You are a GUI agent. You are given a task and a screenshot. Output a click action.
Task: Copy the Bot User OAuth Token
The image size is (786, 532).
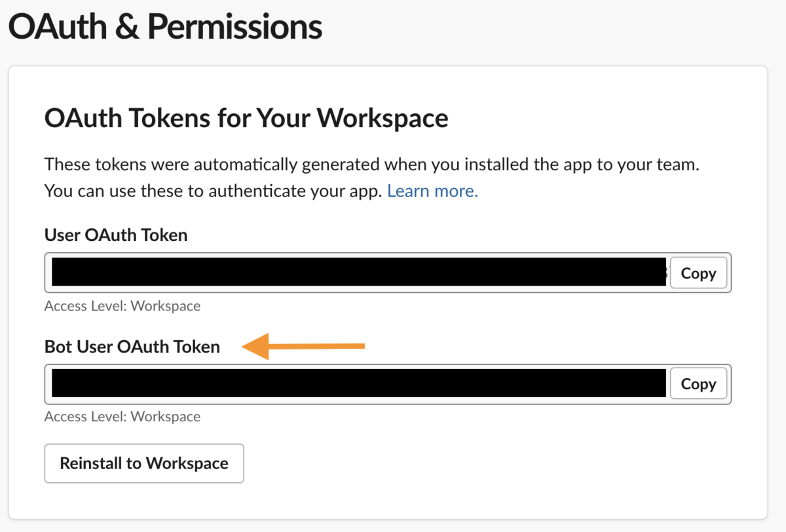point(698,384)
